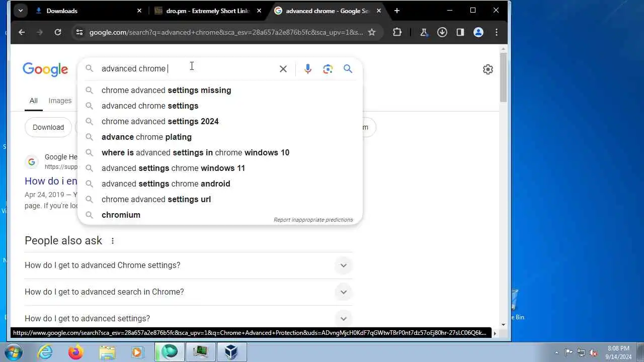Reload the current Google page
The width and height of the screenshot is (644, 362).
pyautogui.click(x=58, y=32)
